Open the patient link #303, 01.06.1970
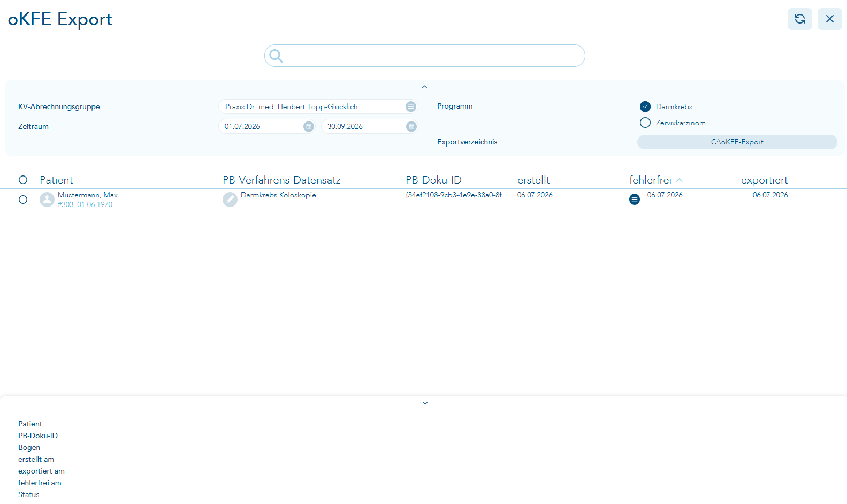This screenshot has height=504, width=847. (x=85, y=204)
